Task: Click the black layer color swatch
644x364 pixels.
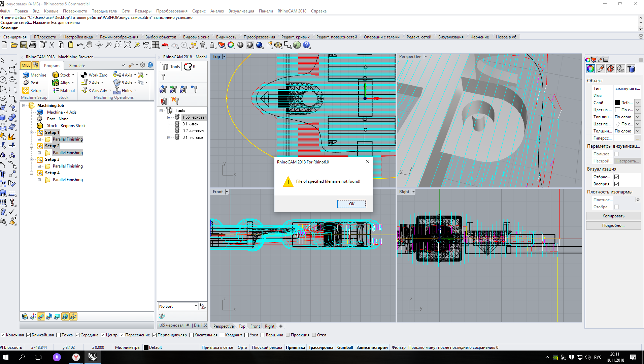Action: click(x=617, y=103)
